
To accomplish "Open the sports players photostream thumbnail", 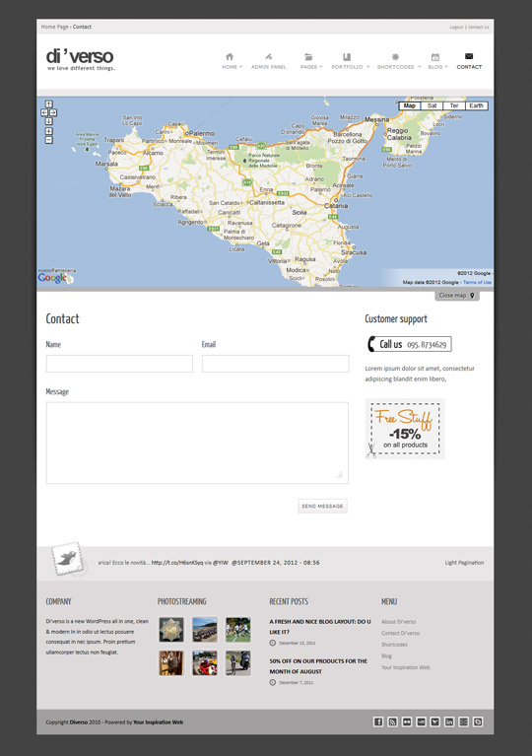I will click(x=238, y=630).
